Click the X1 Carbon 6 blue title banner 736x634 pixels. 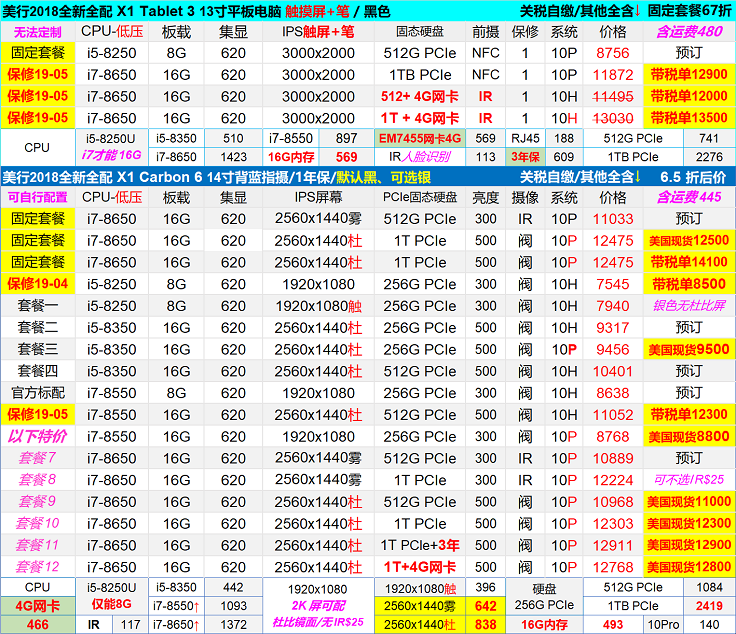tap(368, 177)
